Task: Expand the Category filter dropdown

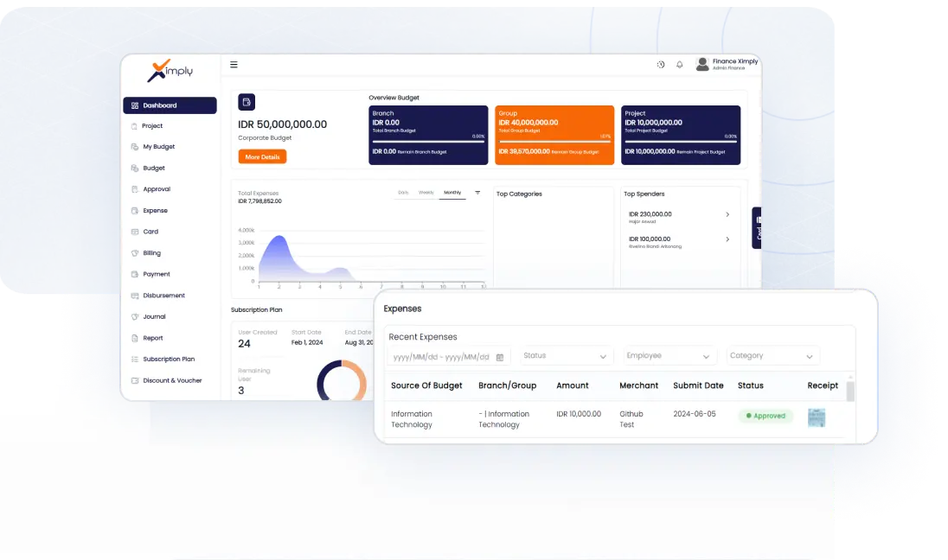Action: pos(772,356)
